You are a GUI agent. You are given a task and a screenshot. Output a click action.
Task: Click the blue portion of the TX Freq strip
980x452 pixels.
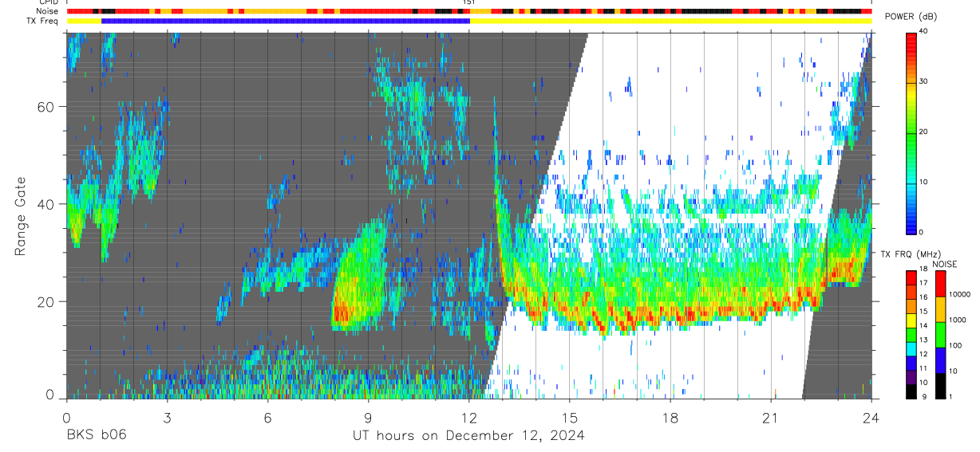pyautogui.click(x=286, y=21)
